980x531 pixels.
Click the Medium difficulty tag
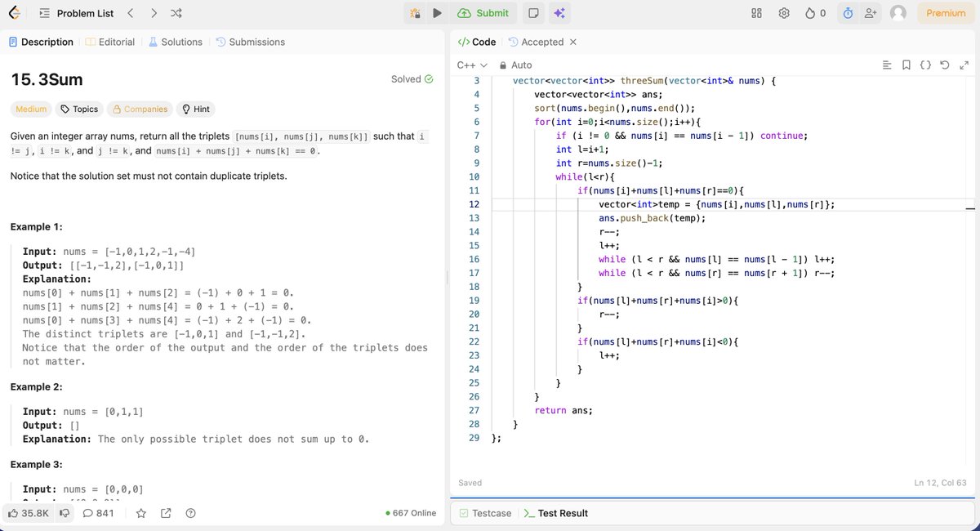pyautogui.click(x=31, y=109)
